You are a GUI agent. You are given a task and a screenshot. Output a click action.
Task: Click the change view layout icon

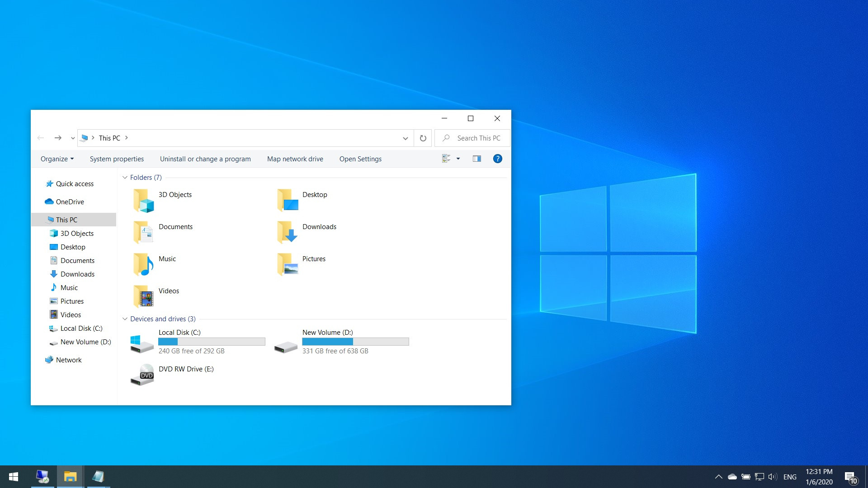(x=446, y=159)
